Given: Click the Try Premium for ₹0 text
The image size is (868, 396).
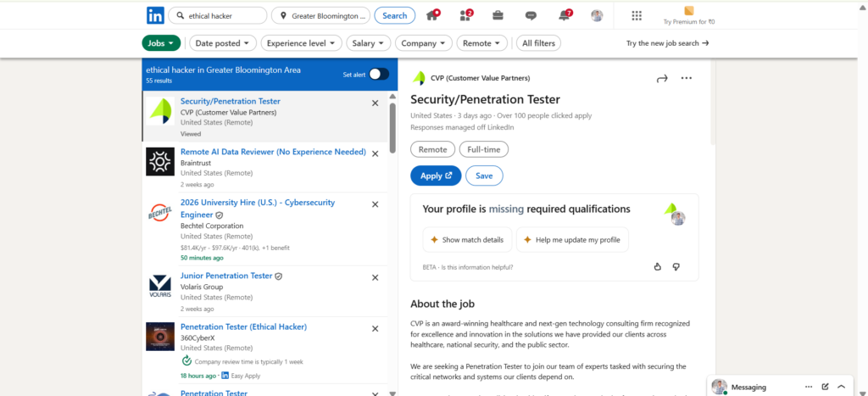Looking at the screenshot, I should pos(688,22).
